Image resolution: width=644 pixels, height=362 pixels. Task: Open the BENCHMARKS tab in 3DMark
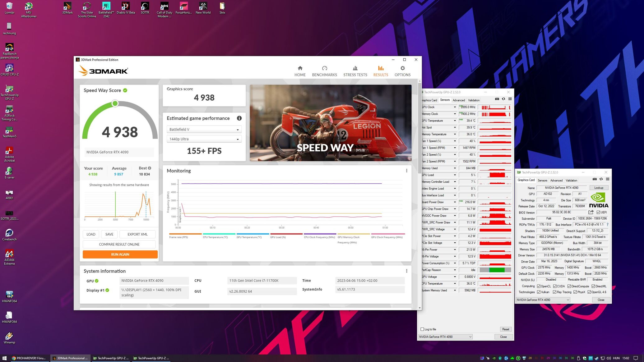pos(324,71)
